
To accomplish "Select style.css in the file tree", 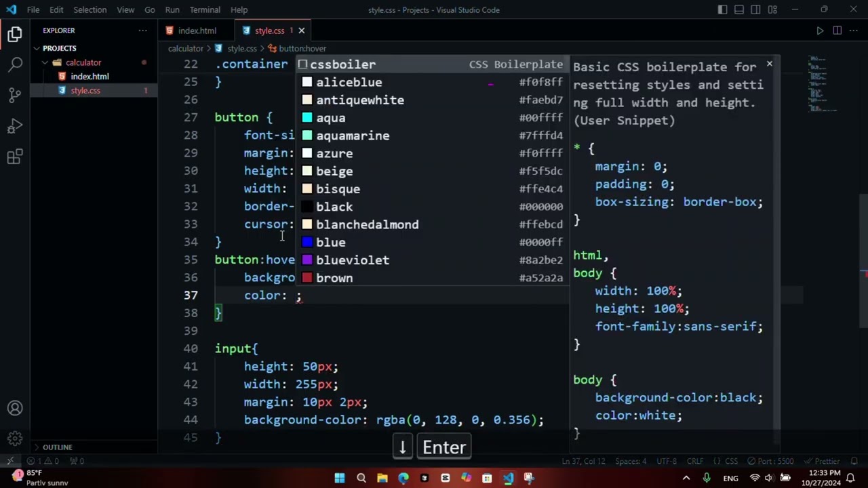I will pos(85,91).
